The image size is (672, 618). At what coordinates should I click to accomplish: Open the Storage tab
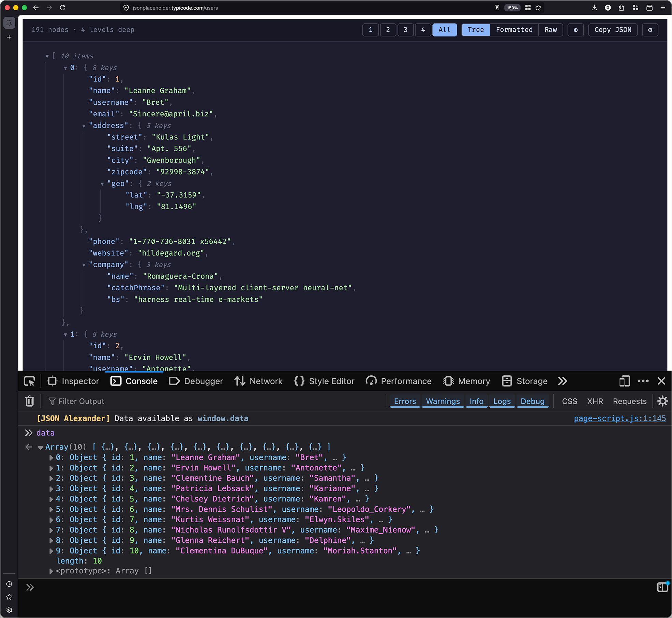pos(525,381)
